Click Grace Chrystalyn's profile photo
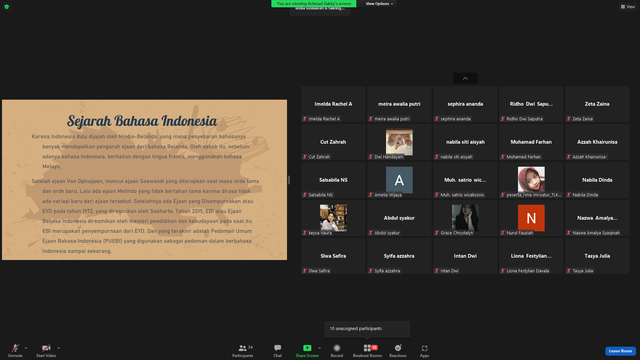Image resolution: width=640 pixels, height=360 pixels. click(x=465, y=218)
